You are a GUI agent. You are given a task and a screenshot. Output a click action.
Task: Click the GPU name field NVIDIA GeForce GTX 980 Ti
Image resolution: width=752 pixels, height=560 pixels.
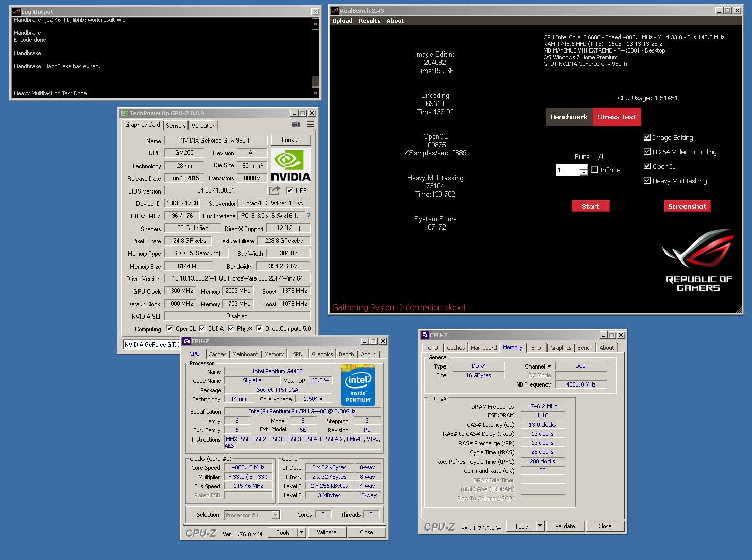click(216, 140)
